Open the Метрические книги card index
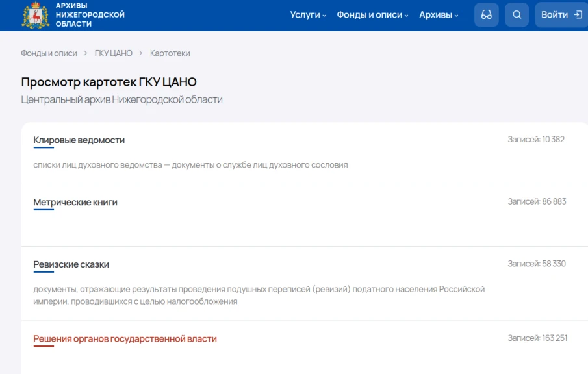 (x=77, y=202)
